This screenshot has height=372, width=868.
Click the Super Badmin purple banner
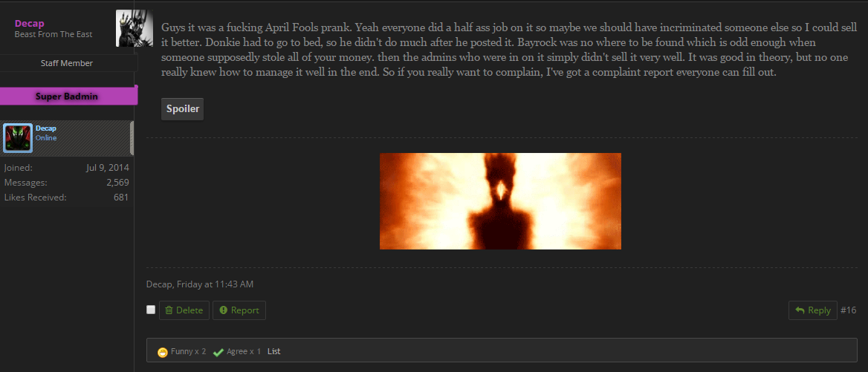(68, 97)
